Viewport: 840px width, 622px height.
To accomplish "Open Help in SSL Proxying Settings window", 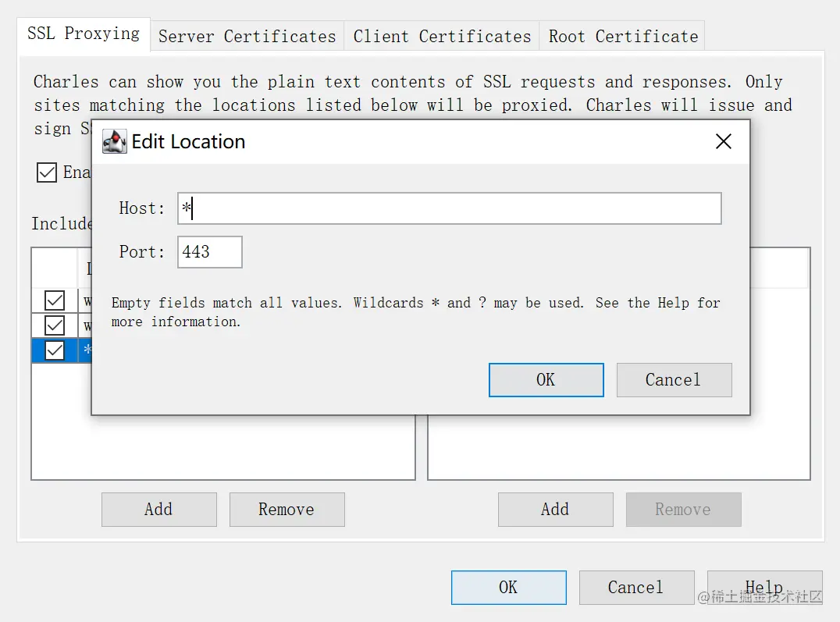I will click(764, 588).
